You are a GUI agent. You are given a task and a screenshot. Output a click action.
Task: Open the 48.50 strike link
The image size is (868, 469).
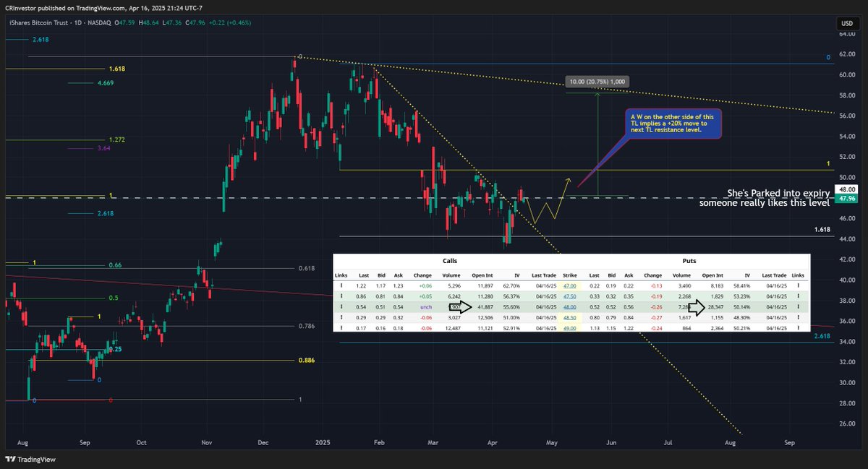(569, 317)
